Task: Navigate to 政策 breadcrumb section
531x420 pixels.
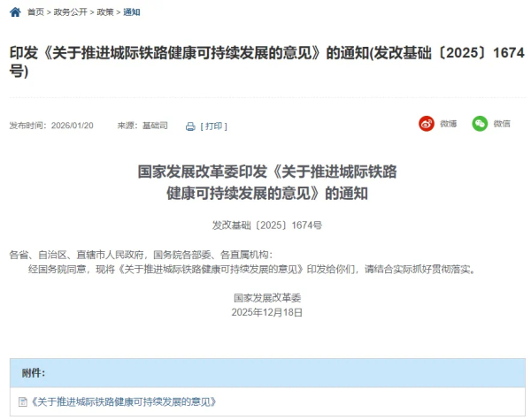Action: point(106,12)
